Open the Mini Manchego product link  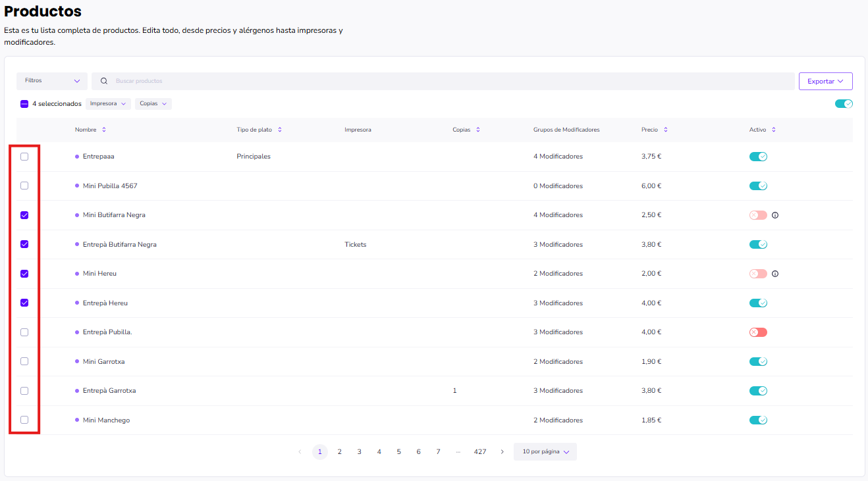(x=106, y=420)
